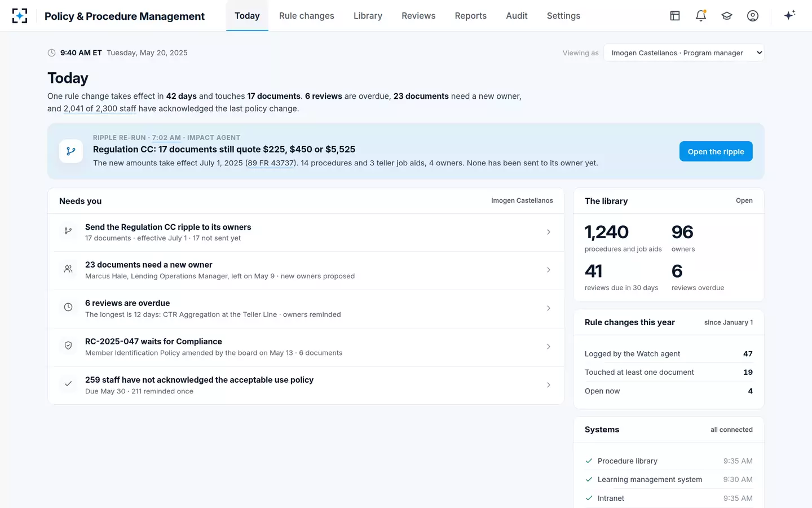Open the user account icon

[x=753, y=16]
